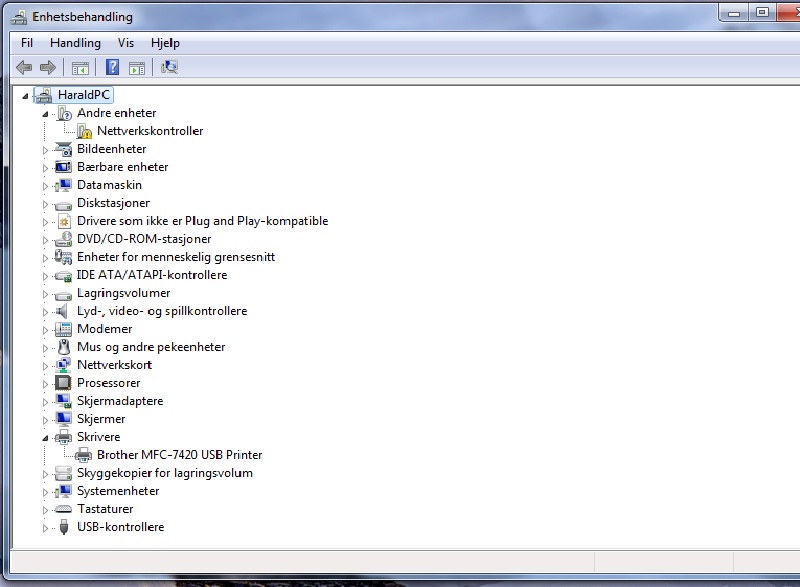Open the Vis menu
Image resolution: width=800 pixels, height=587 pixels.
tap(126, 43)
